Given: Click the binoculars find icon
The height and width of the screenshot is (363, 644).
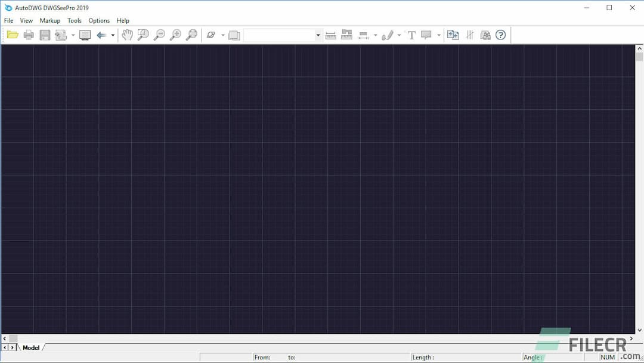Looking at the screenshot, I should (x=485, y=35).
